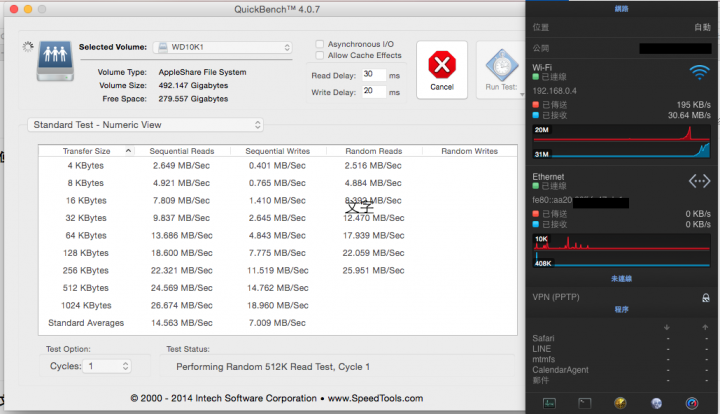The height and width of the screenshot is (414, 720).
Task: Click 郵件 in the process list
Action: point(540,380)
